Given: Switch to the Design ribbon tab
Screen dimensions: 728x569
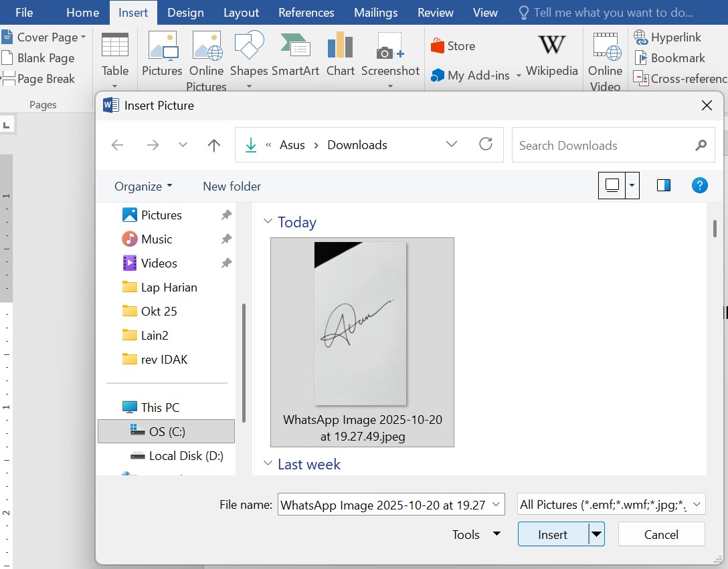Looking at the screenshot, I should coord(185,13).
